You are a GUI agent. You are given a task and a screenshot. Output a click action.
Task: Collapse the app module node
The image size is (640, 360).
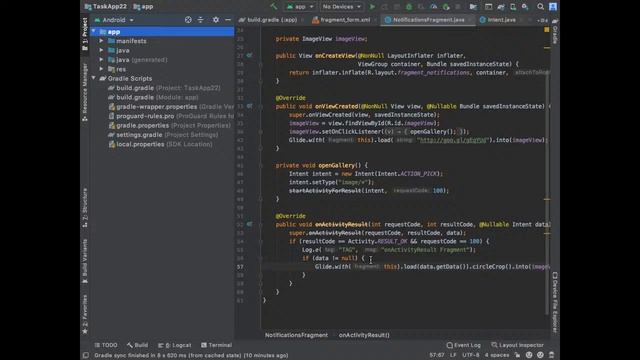[93, 31]
